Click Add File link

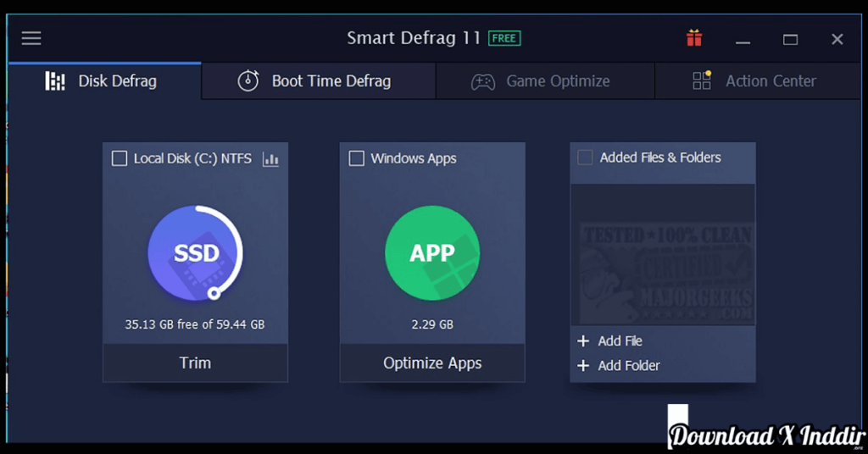pos(609,340)
